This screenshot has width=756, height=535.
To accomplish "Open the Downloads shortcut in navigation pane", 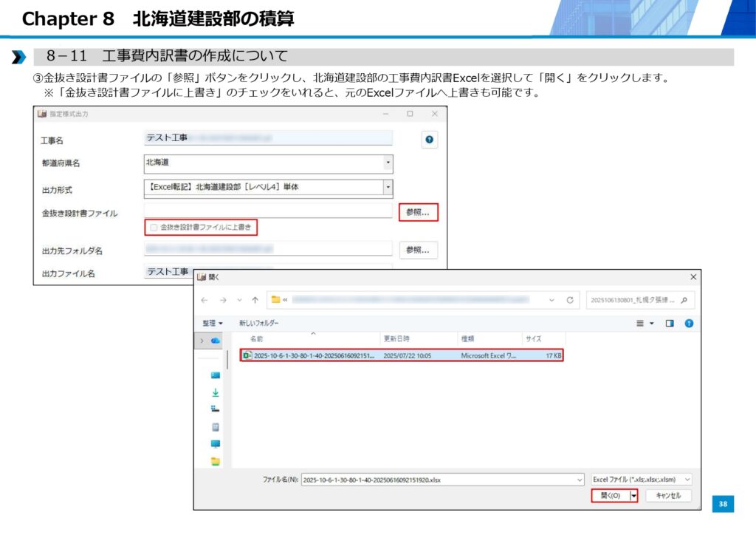I will pos(215,392).
